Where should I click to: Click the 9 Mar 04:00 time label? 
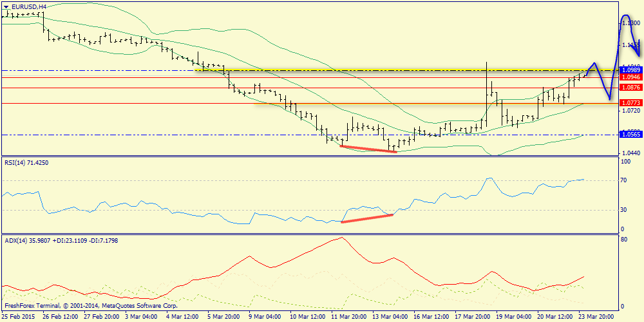point(266,317)
